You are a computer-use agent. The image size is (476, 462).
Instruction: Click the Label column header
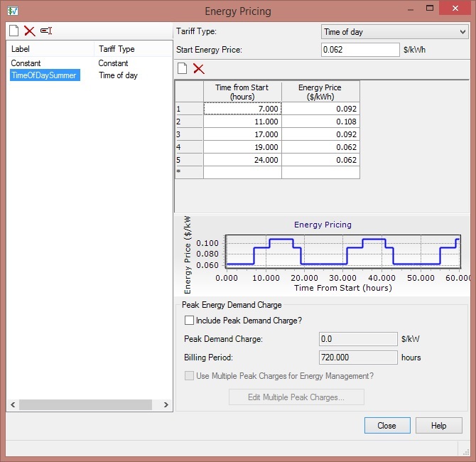tap(50, 49)
